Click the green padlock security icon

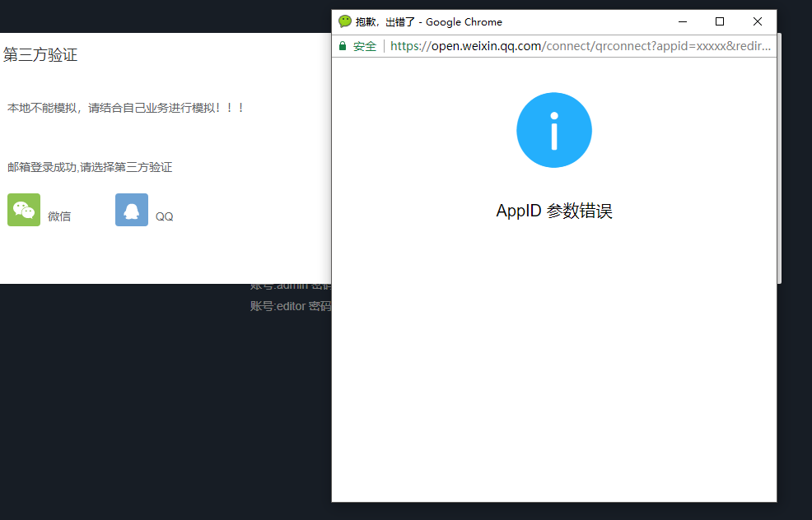[x=343, y=46]
